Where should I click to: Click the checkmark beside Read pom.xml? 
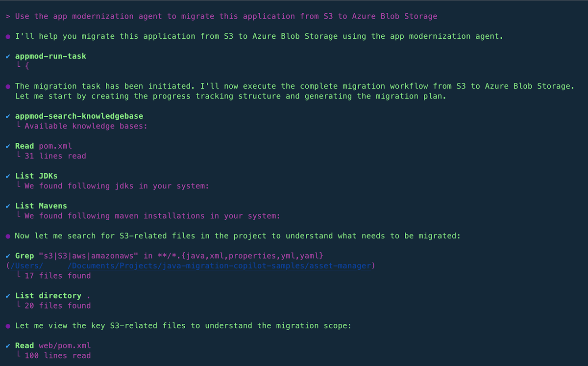[8, 146]
